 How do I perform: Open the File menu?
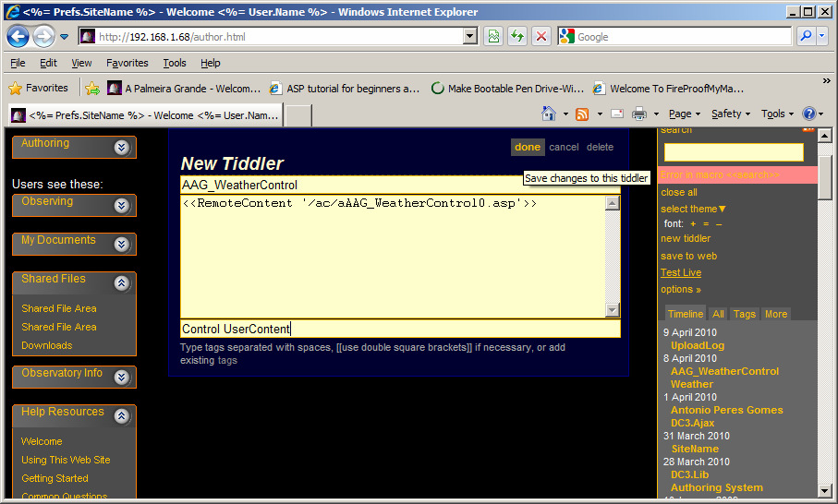click(x=18, y=63)
